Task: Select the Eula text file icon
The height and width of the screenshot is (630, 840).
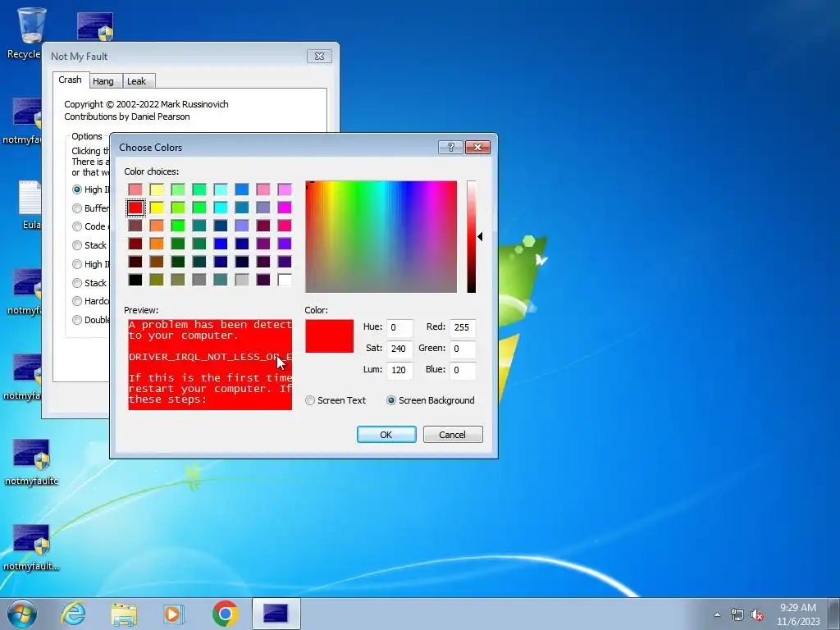Action: pyautogui.click(x=30, y=205)
